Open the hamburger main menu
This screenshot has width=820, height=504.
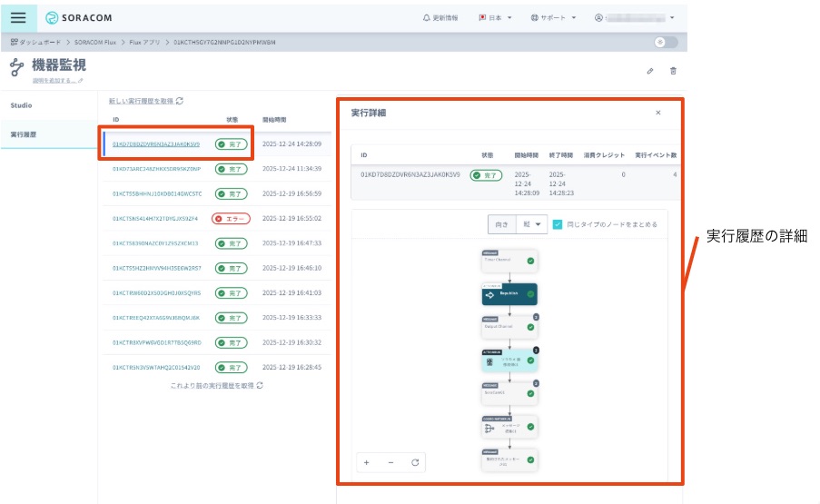coord(18,17)
